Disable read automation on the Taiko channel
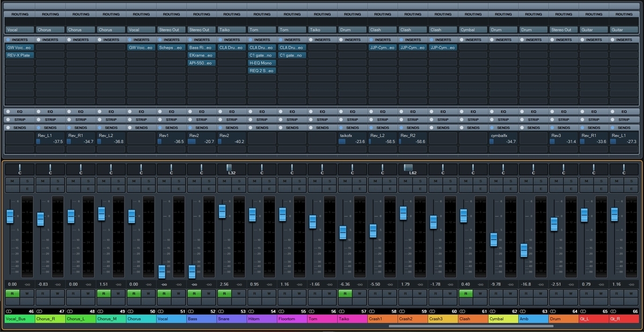Viewport: 644px width, 332px height. point(344,294)
